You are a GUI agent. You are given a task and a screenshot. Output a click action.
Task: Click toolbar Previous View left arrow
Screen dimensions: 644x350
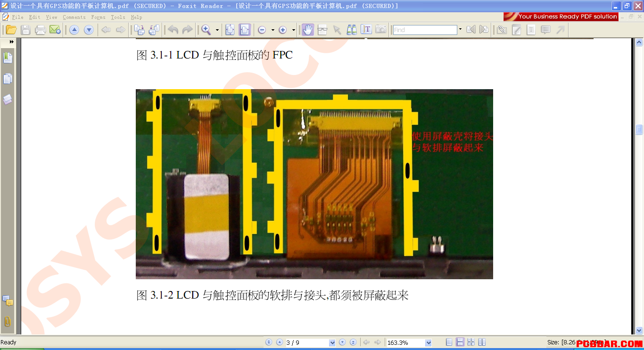click(106, 30)
